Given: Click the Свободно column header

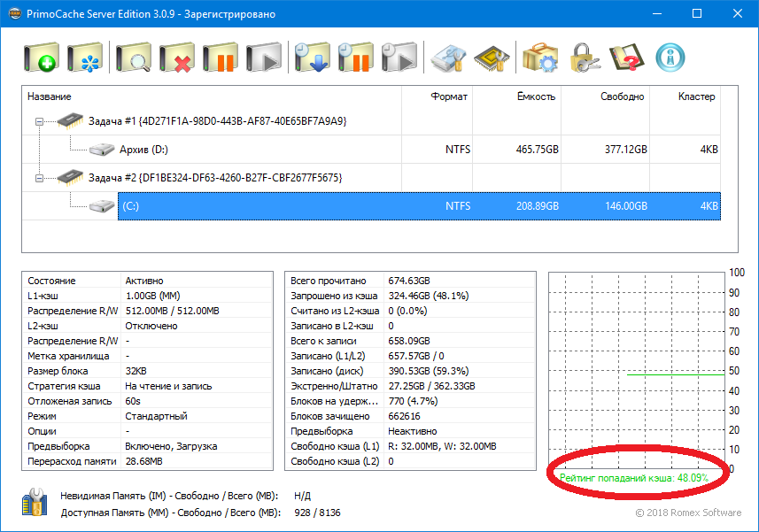Looking at the screenshot, I should (623, 96).
